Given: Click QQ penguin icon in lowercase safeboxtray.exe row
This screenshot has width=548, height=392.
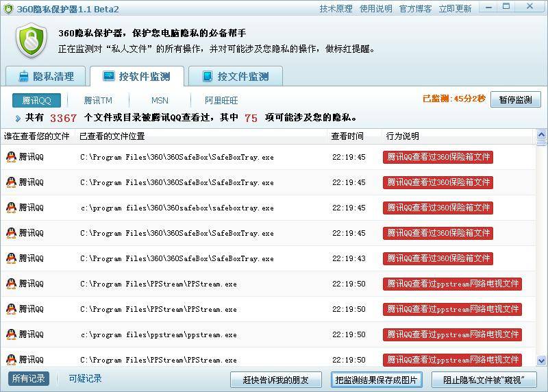Looking at the screenshot, I should (x=11, y=208).
